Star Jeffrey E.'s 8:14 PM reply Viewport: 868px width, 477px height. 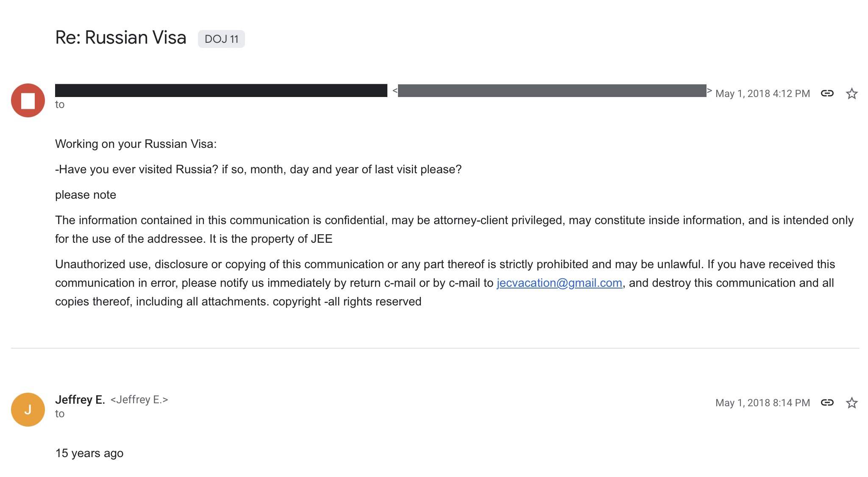(x=851, y=403)
